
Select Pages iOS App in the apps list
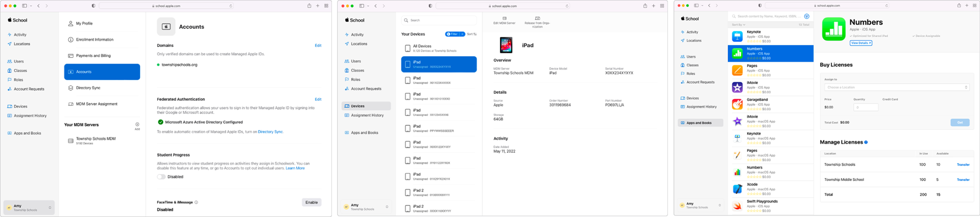[770, 71]
